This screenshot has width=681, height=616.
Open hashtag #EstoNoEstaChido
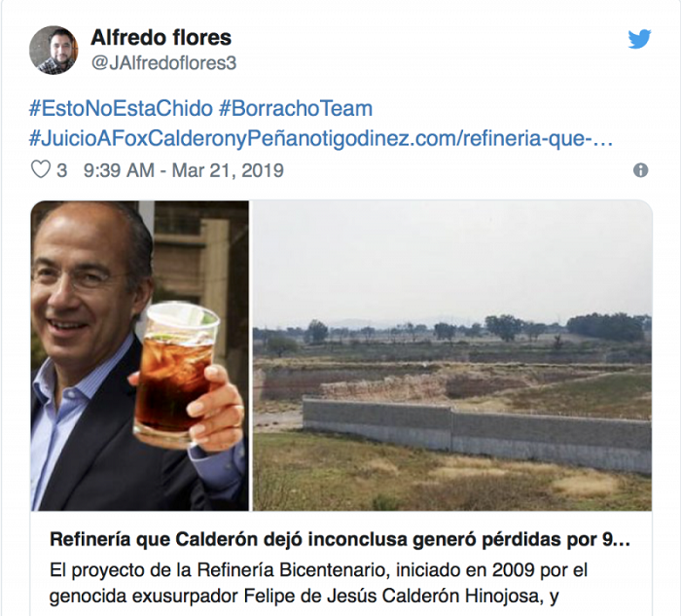(121, 108)
